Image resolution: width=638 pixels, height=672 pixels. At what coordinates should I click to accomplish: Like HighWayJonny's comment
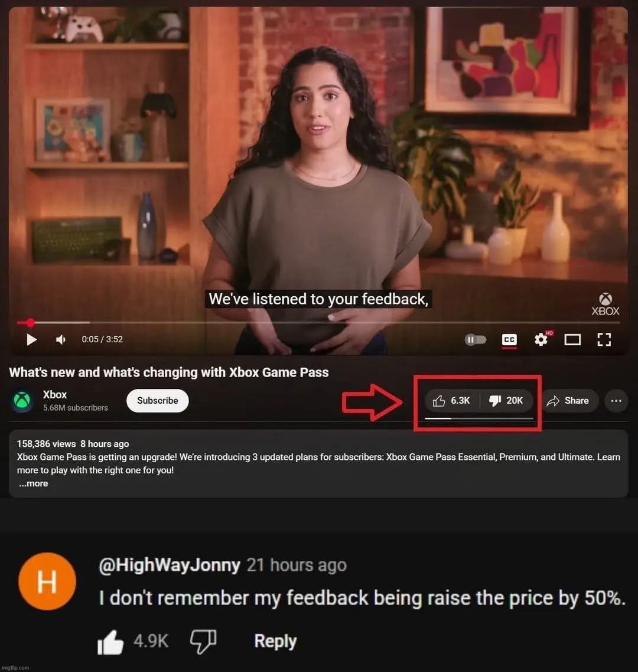point(110,642)
